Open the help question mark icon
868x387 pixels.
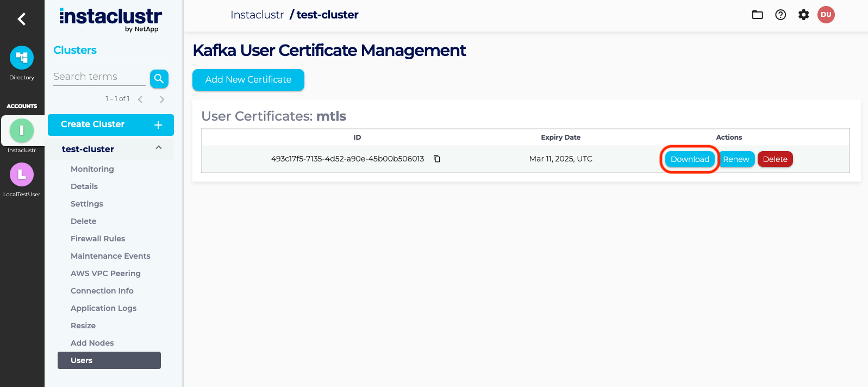point(780,15)
